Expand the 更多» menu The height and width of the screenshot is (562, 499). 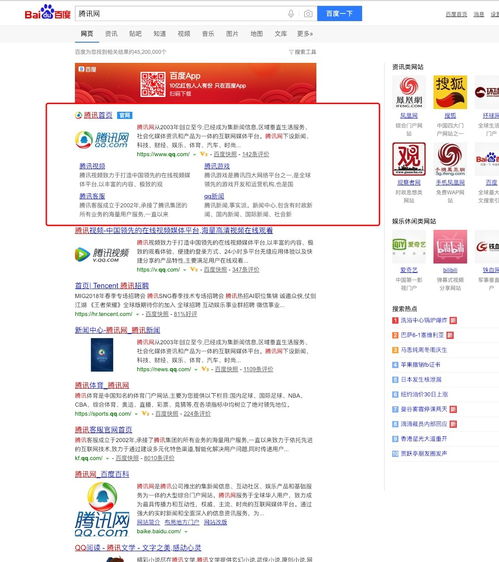pos(305,34)
